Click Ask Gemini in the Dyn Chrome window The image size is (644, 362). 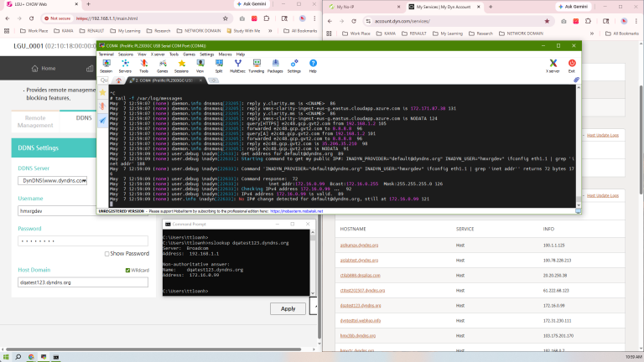pos(574,7)
